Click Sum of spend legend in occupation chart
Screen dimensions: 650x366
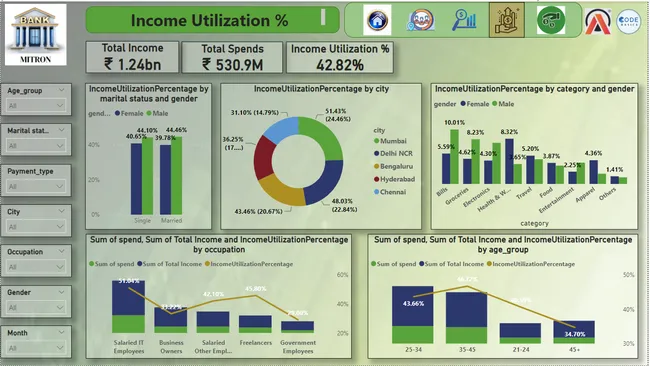[112, 264]
